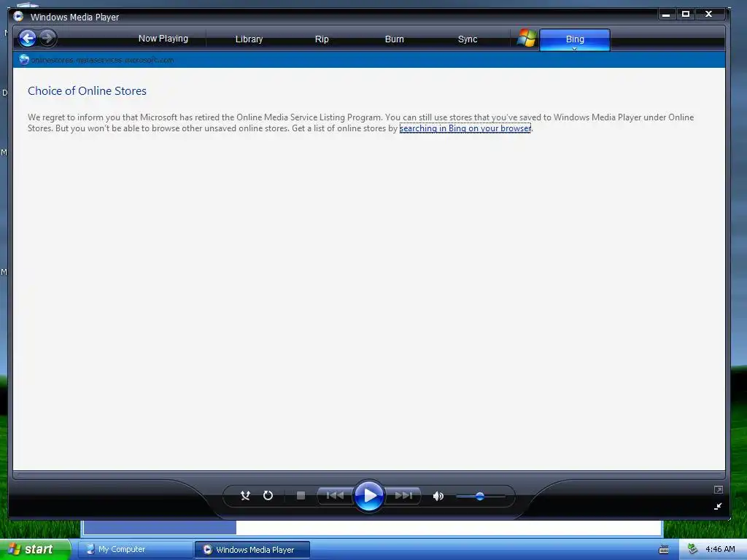
Task: Click the system tray network icon
Action: [x=693, y=549]
